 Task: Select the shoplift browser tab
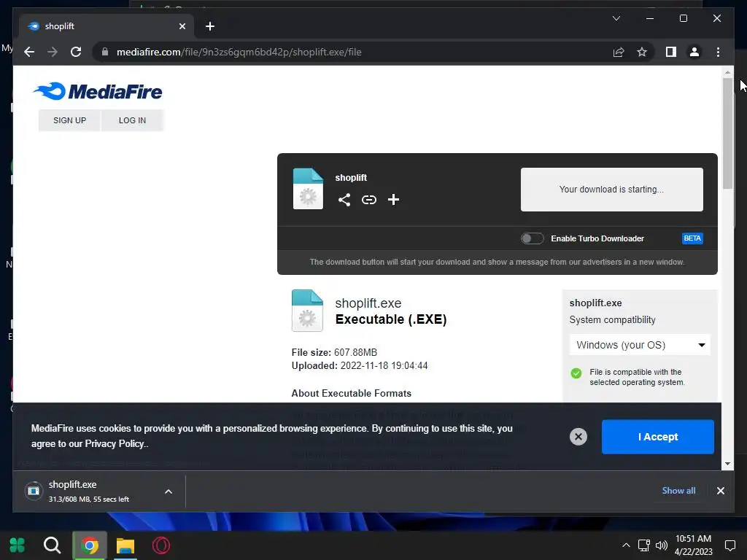pyautogui.click(x=107, y=26)
